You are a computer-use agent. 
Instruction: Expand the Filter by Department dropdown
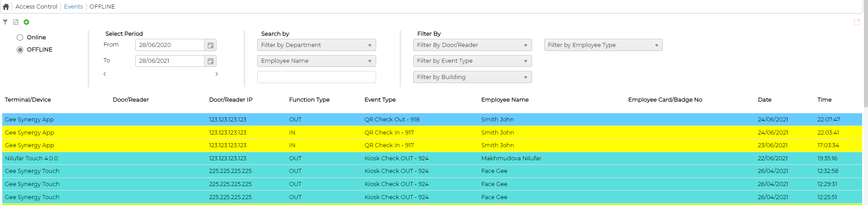tap(316, 45)
